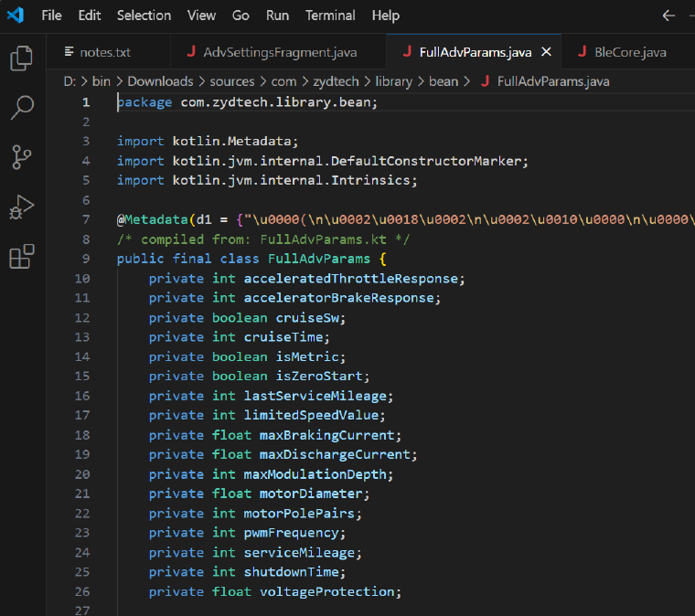Viewport: 695px width, 616px height.
Task: Click field 'maxDischargeCurrent'
Action: [335, 454]
